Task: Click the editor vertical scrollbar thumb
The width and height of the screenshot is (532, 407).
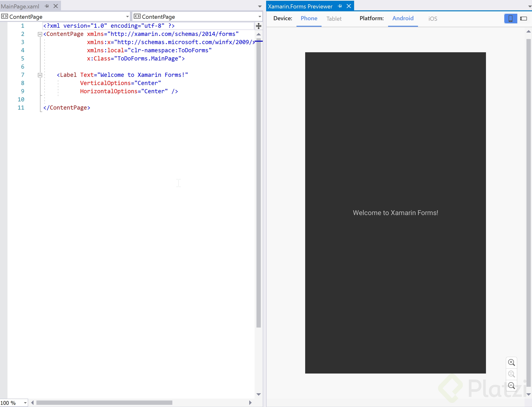Action: click(259, 183)
